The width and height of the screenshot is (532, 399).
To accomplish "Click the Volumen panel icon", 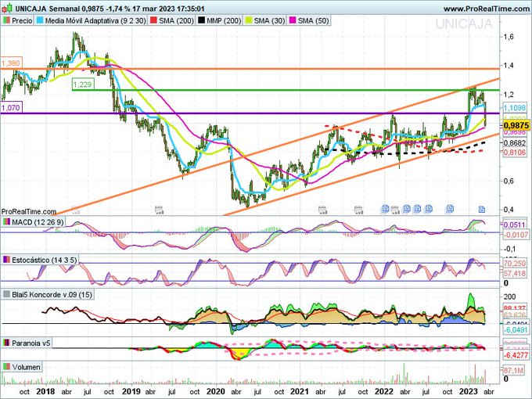I will coord(6,367).
